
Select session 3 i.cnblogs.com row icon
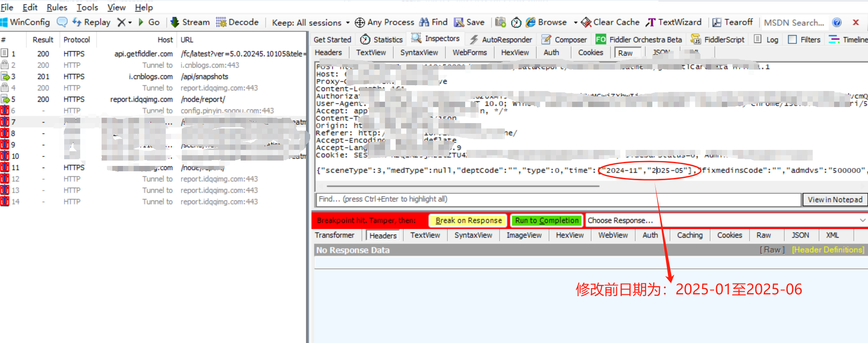tap(5, 76)
